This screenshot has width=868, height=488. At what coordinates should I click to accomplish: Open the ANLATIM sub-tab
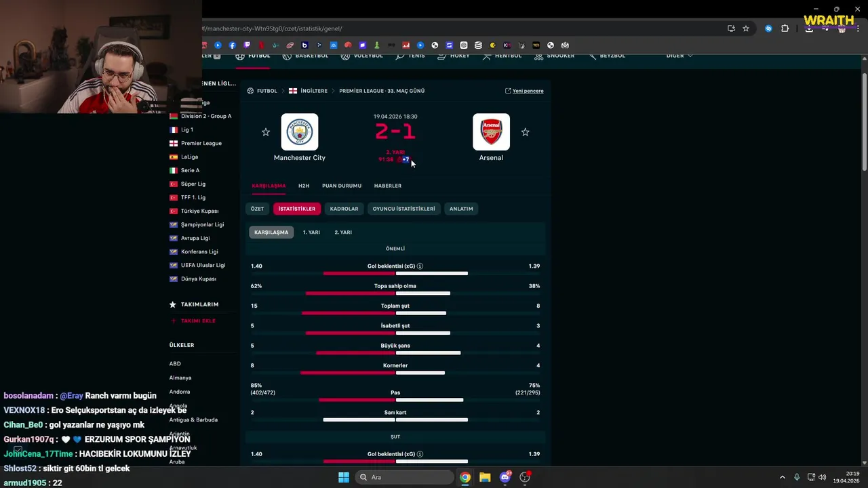[461, 209]
